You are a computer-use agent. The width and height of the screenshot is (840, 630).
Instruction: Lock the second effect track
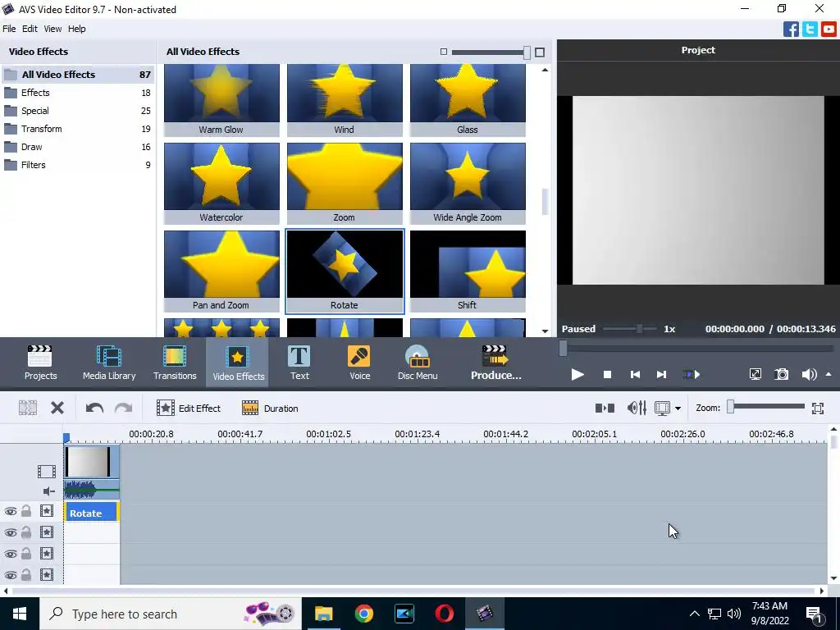(26, 532)
